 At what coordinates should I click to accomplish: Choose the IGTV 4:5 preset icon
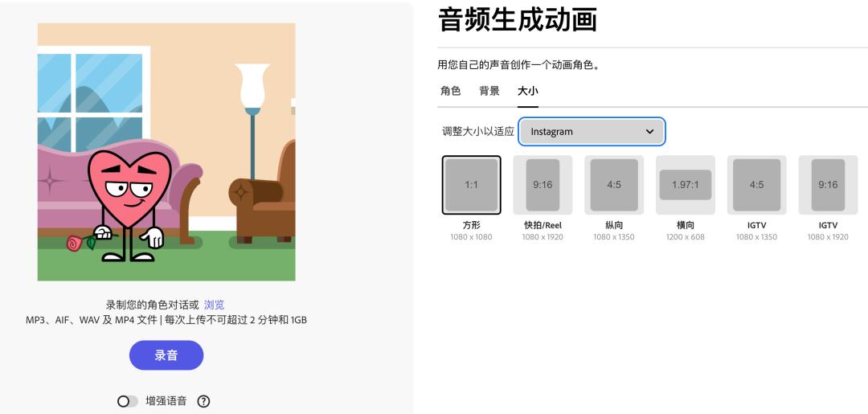tap(757, 185)
